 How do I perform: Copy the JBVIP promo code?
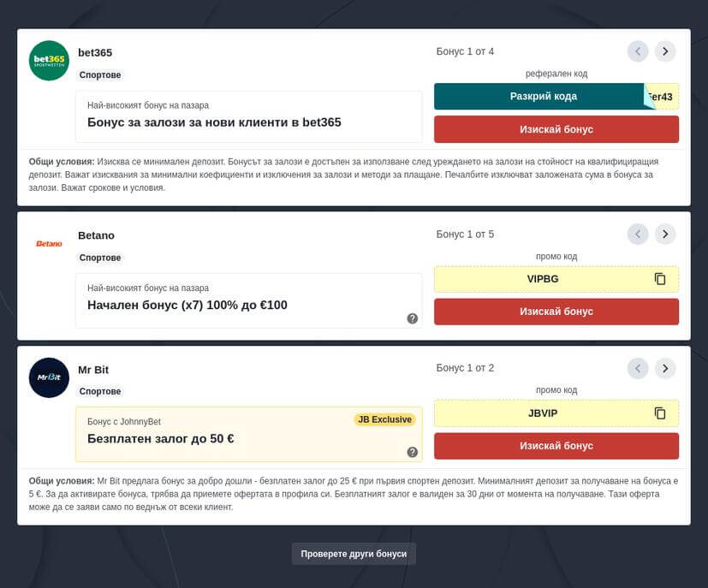pos(660,413)
